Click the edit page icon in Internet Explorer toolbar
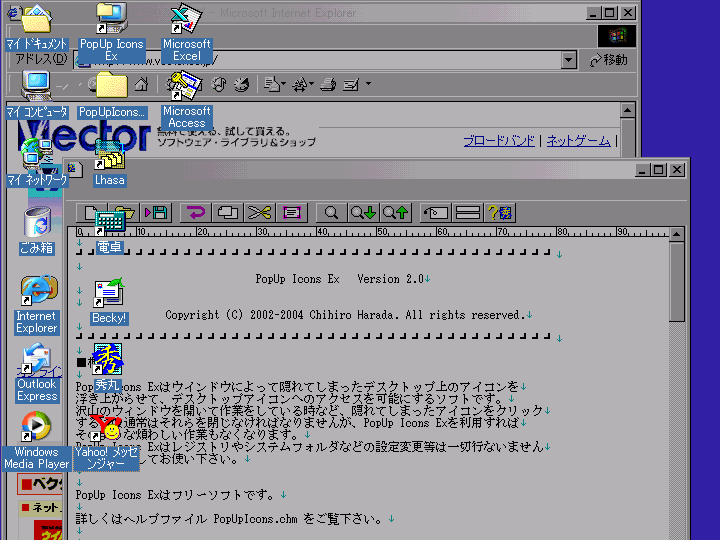The width and height of the screenshot is (720, 540). tap(351, 84)
